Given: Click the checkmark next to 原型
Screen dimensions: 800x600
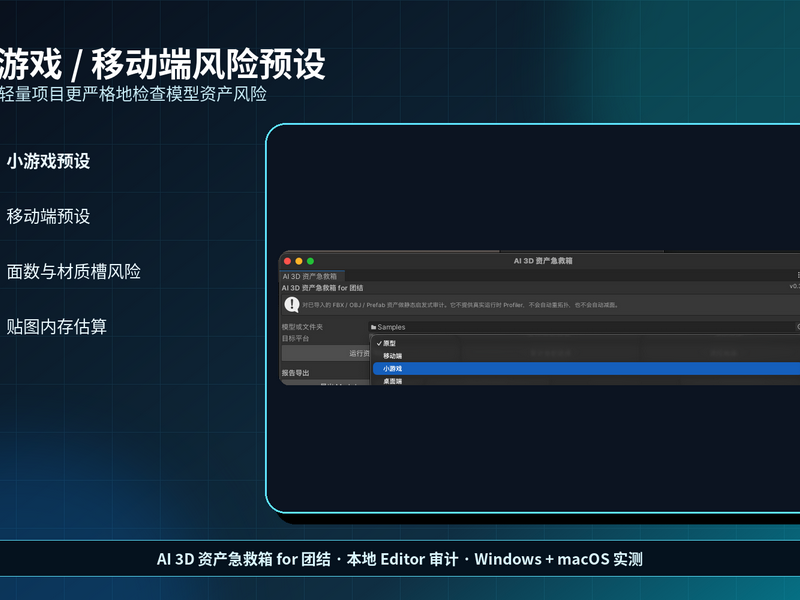Looking at the screenshot, I should tap(379, 343).
